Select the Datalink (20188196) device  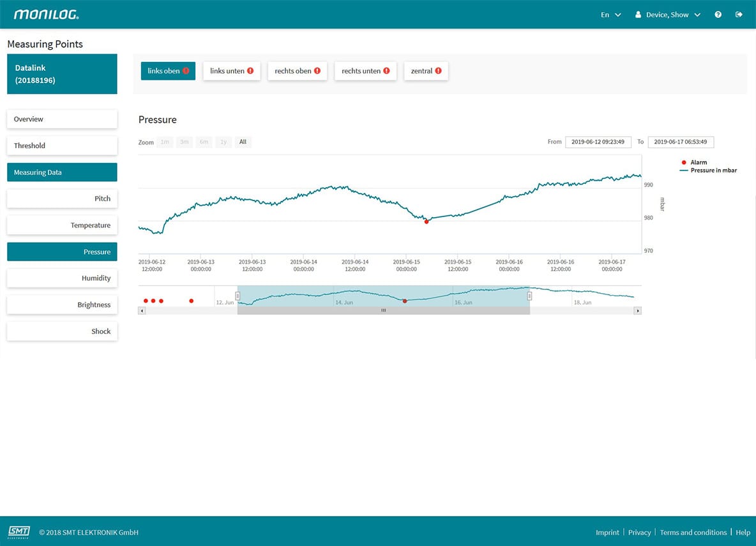coord(62,74)
